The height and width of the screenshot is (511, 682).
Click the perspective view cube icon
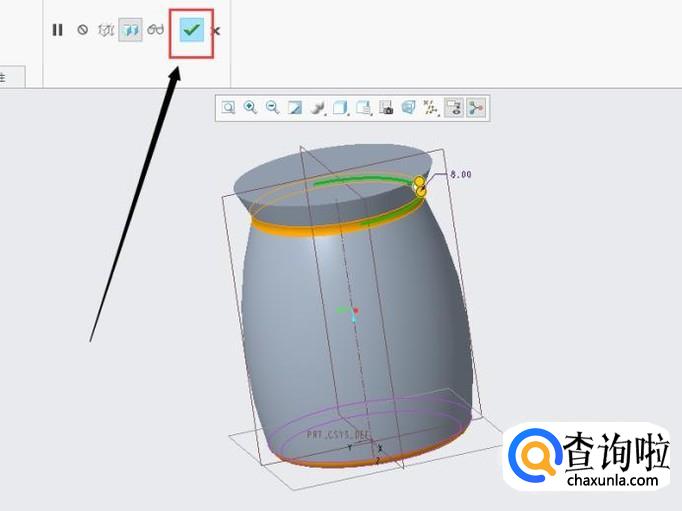(x=408, y=108)
